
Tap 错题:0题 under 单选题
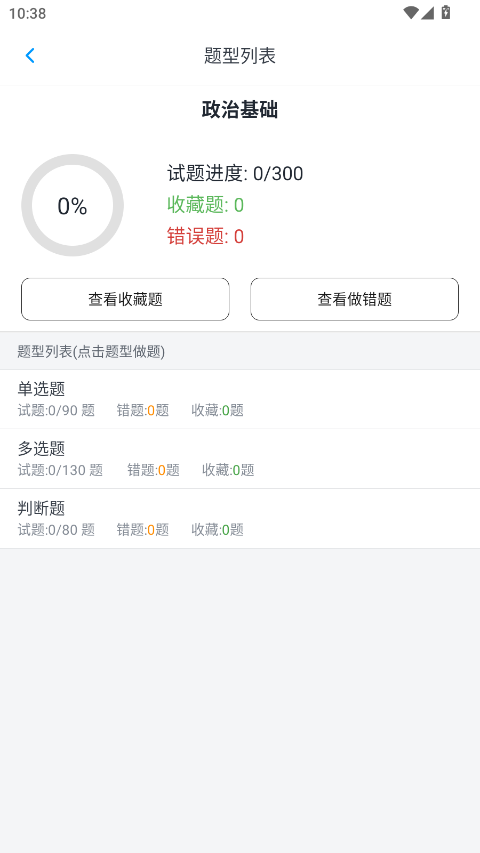143,410
